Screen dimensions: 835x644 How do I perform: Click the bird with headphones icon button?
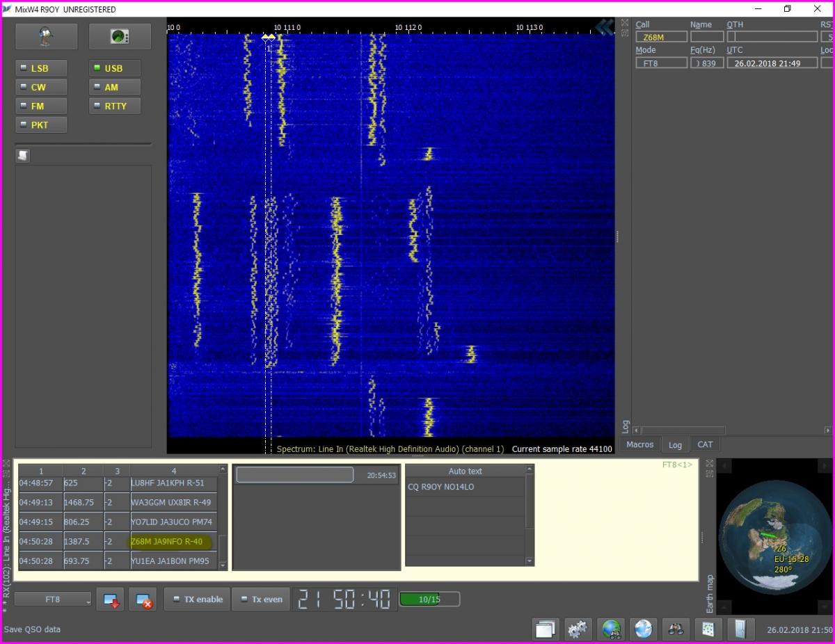47,37
